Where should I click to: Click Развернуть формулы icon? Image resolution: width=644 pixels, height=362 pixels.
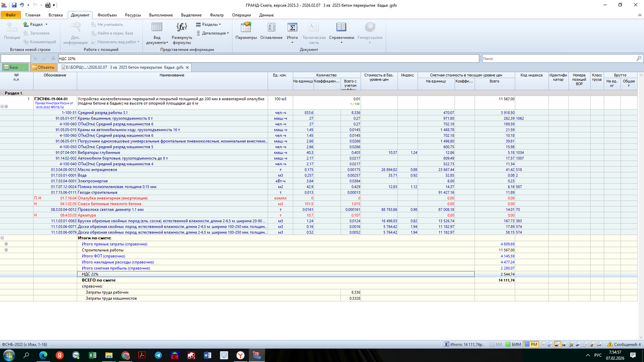(x=182, y=33)
